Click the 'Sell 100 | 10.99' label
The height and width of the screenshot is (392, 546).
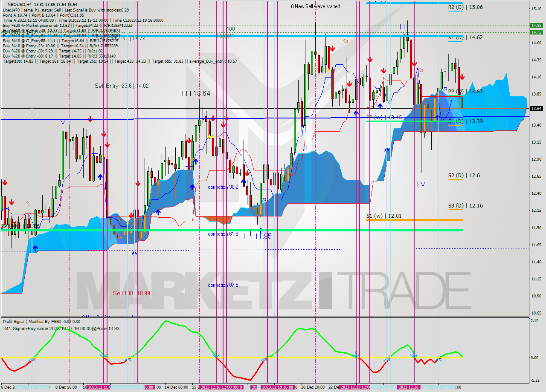(x=131, y=293)
